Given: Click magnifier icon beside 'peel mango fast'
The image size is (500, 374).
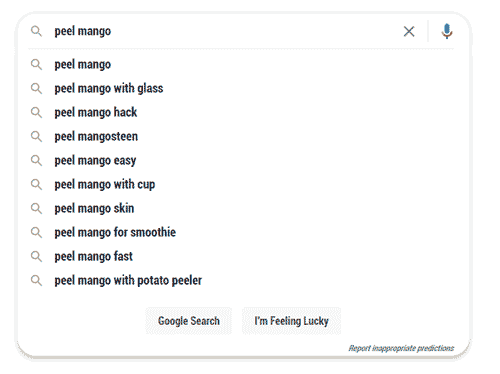Looking at the screenshot, I should [x=36, y=257].
